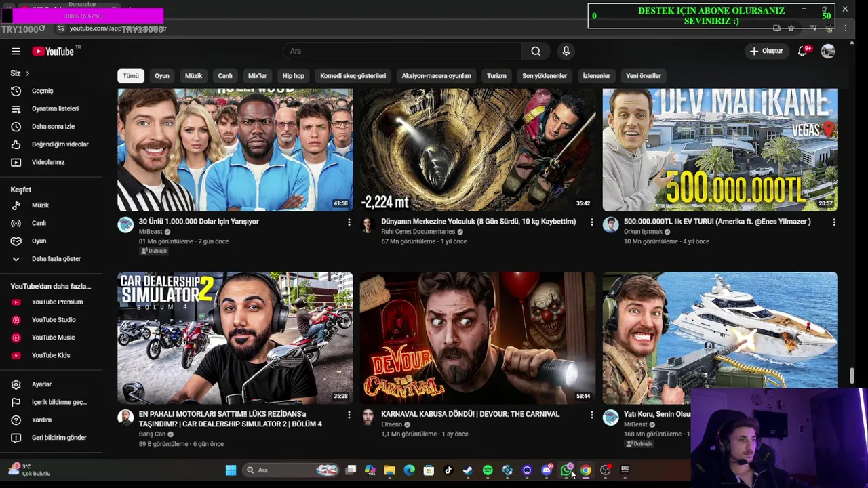Open Elraenn channel link

click(x=392, y=424)
